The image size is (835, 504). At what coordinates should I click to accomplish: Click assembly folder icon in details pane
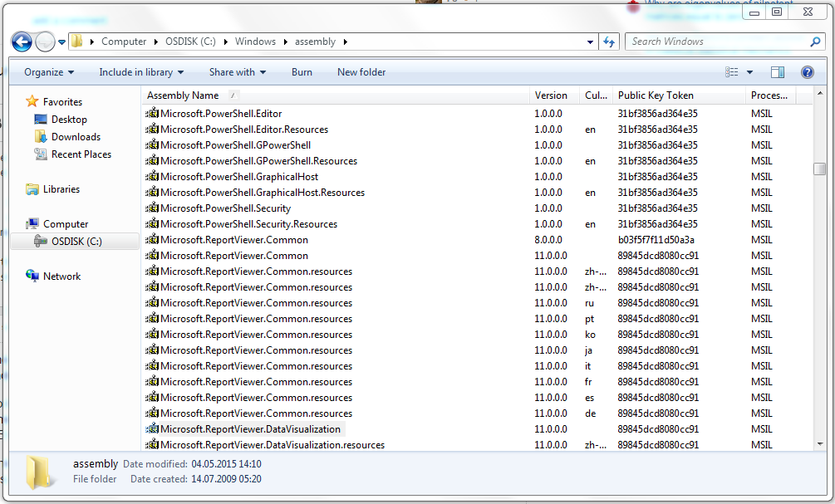tap(41, 472)
